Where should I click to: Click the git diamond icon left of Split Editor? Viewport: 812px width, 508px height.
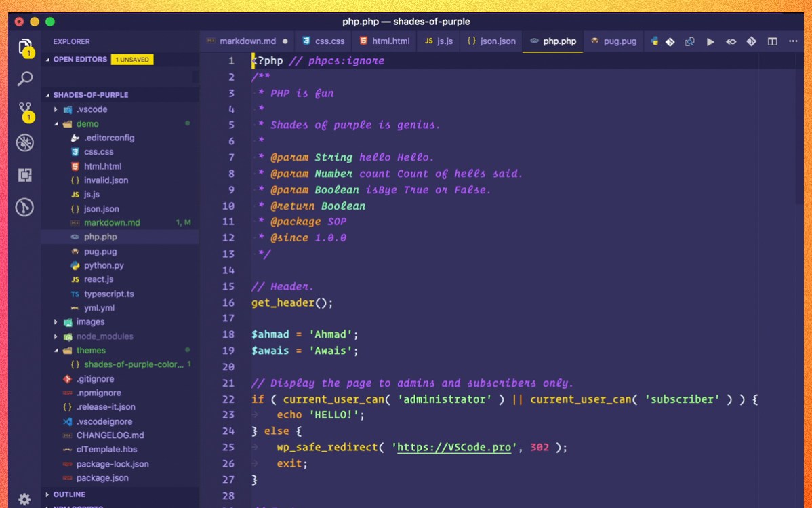[752, 41]
